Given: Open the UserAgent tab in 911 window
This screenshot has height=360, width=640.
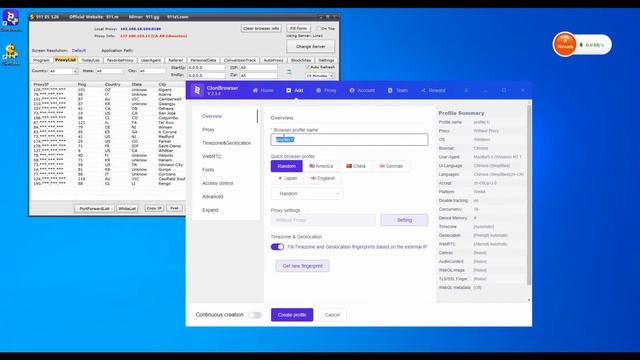Looking at the screenshot, I should (151, 60).
